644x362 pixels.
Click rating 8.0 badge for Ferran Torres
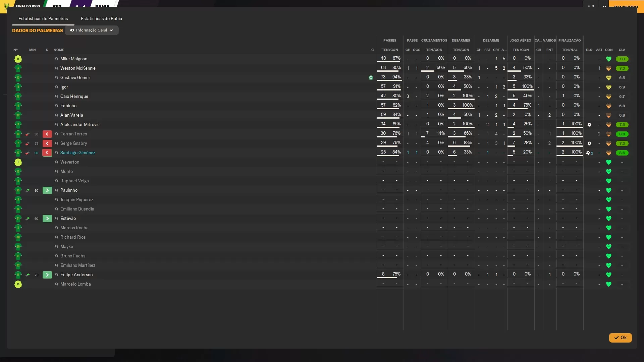(622, 134)
